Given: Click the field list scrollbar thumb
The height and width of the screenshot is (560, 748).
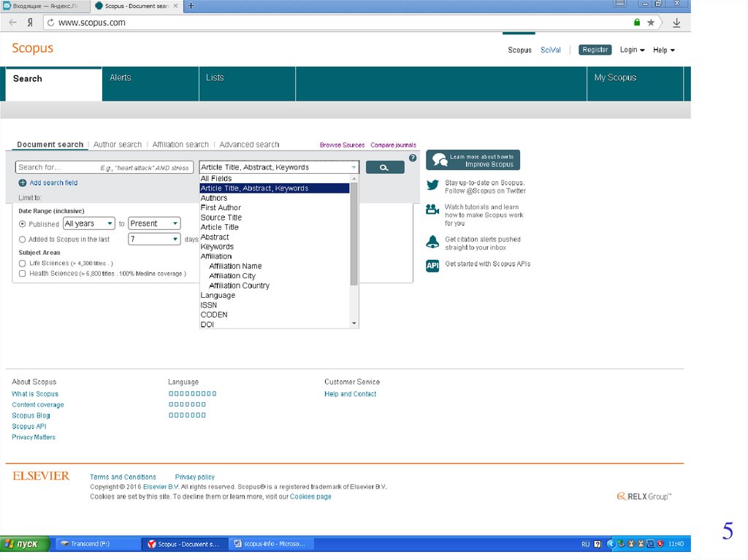Looking at the screenshot, I should pos(354,234).
